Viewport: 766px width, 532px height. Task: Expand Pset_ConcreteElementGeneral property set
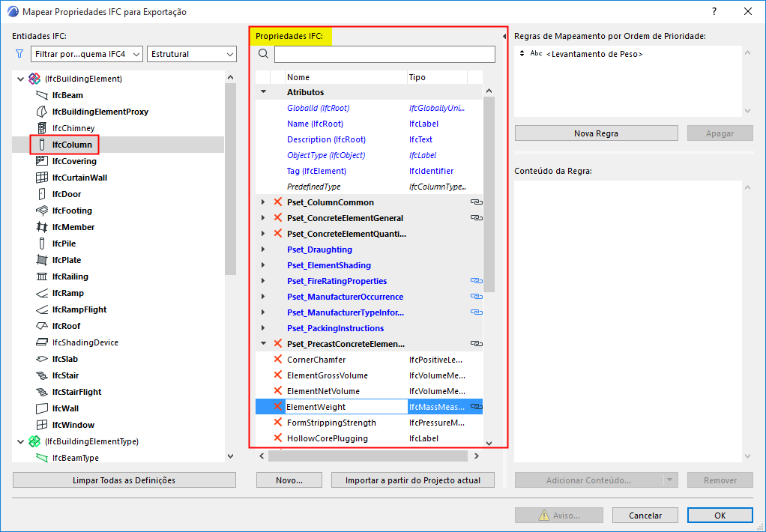point(263,218)
